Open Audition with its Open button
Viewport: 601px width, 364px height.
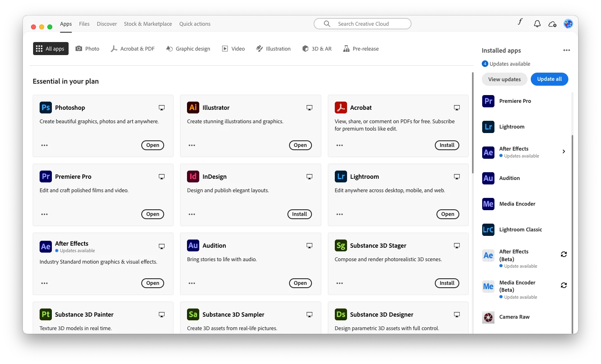point(300,283)
